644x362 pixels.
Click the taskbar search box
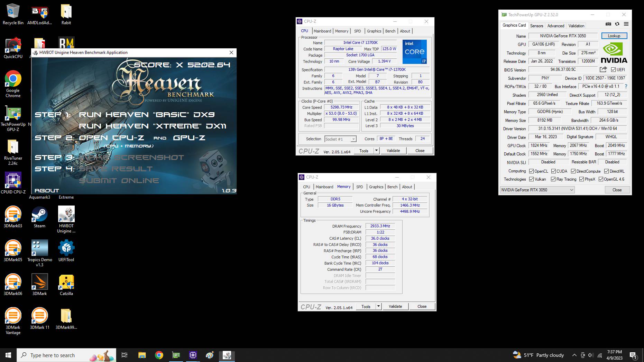point(66,355)
